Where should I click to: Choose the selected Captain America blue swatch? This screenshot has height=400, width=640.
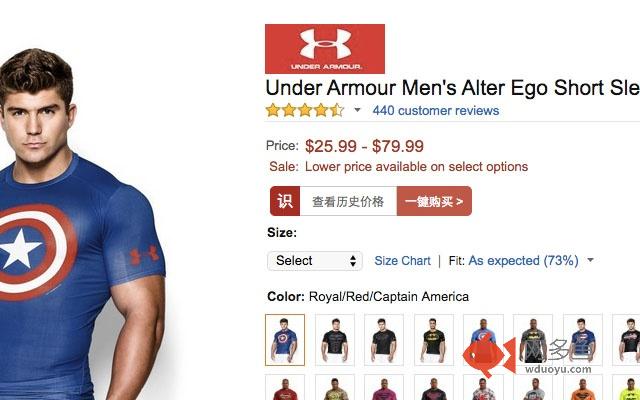(x=285, y=340)
